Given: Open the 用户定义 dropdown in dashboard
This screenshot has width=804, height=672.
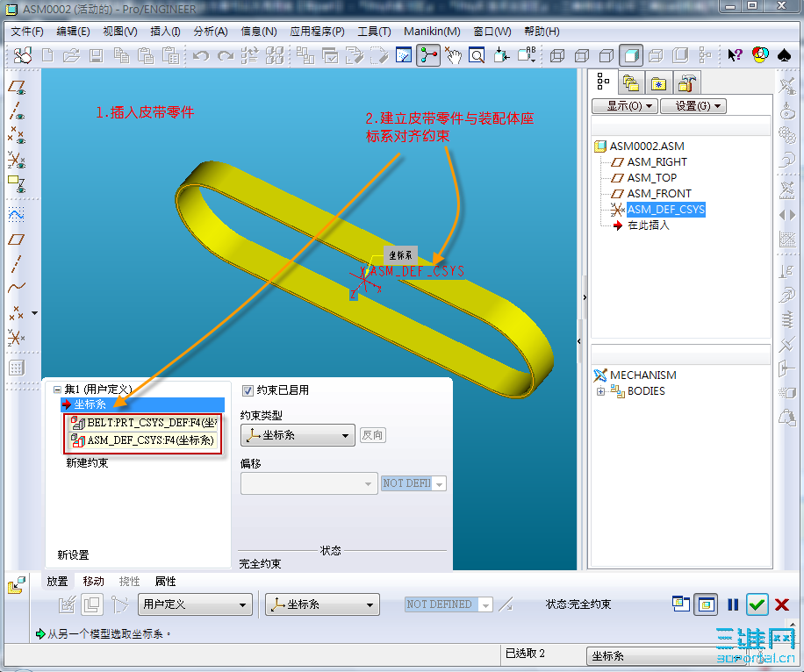Looking at the screenshot, I should click(x=195, y=604).
